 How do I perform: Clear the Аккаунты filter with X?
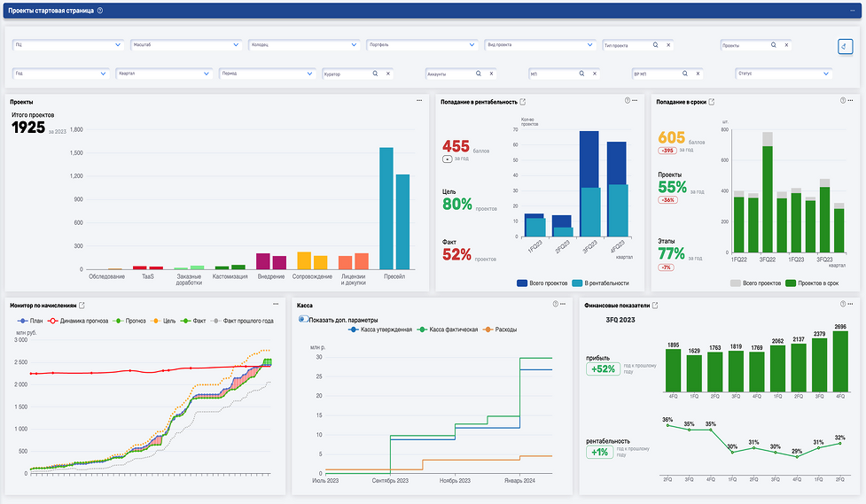coord(491,73)
